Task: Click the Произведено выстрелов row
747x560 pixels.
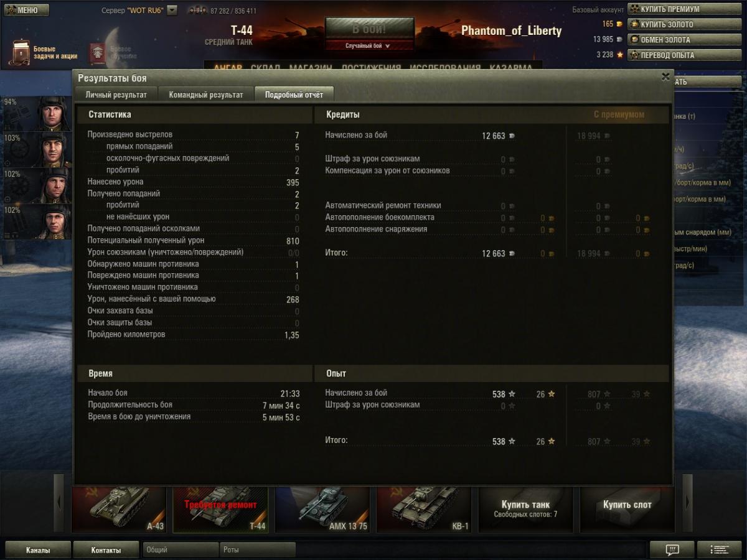Action: click(x=193, y=135)
